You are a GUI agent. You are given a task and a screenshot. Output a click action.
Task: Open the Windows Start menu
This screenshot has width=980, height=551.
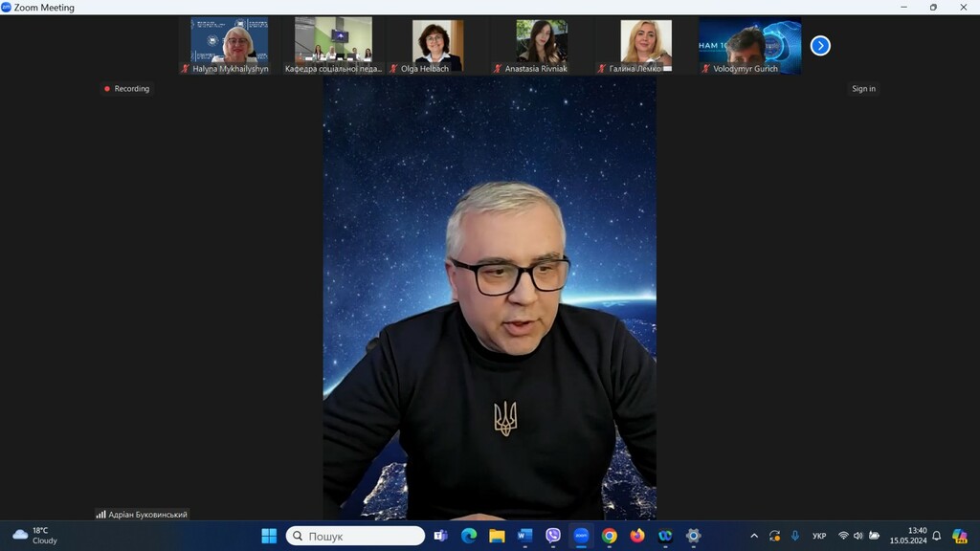pos(269,536)
